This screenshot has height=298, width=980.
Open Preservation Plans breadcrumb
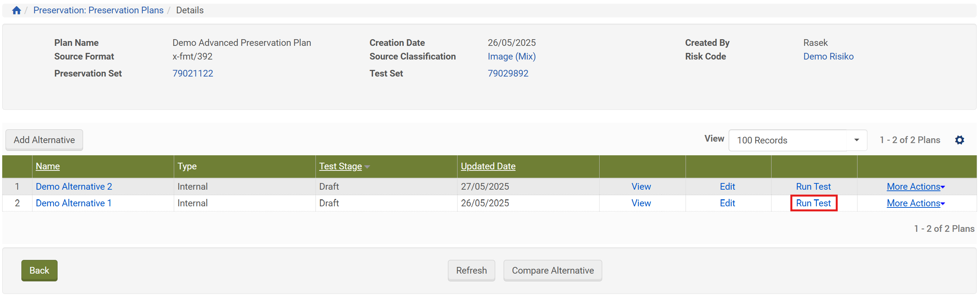pos(98,10)
